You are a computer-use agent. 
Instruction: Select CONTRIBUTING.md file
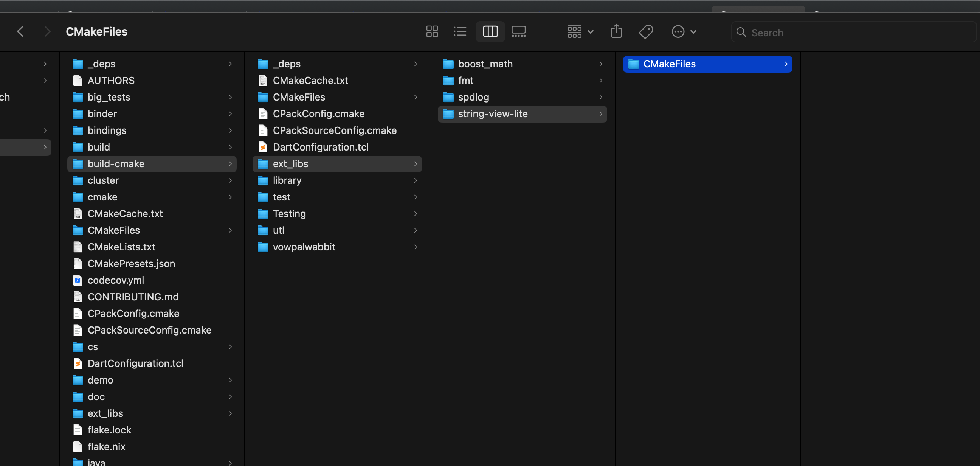coord(133,297)
